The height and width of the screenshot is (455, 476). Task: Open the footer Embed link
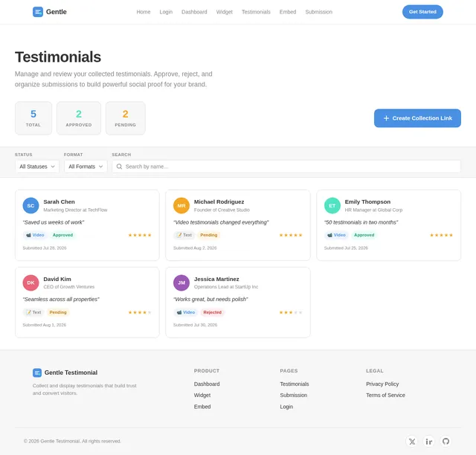click(202, 407)
